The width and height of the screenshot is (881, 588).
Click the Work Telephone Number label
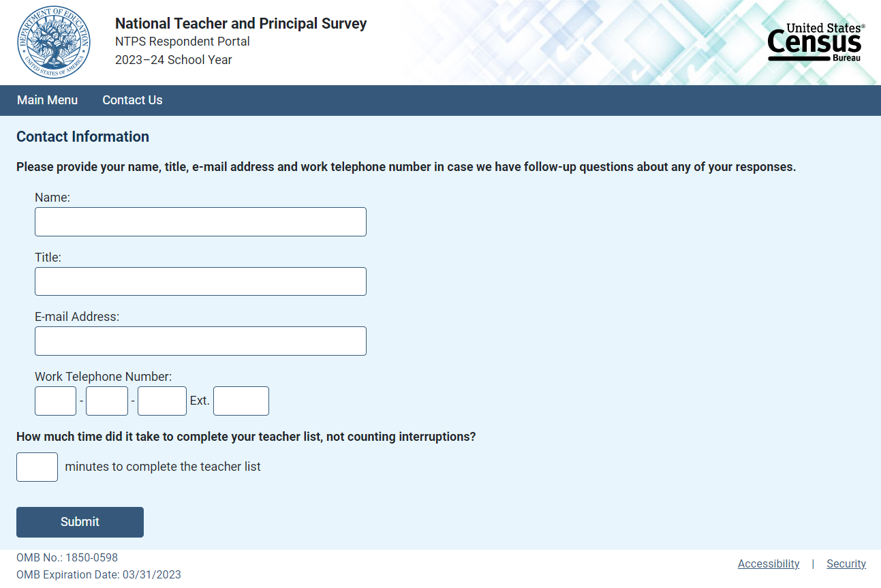tap(103, 377)
